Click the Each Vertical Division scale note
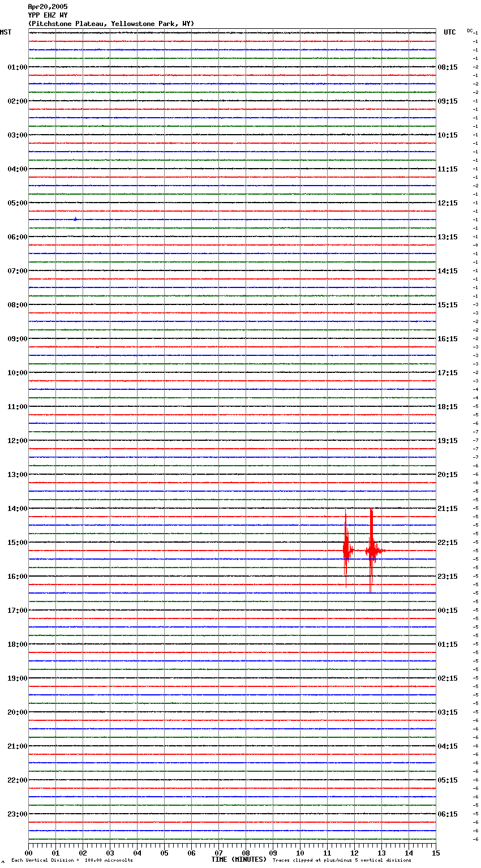The image size is (481, 868). coord(72,861)
